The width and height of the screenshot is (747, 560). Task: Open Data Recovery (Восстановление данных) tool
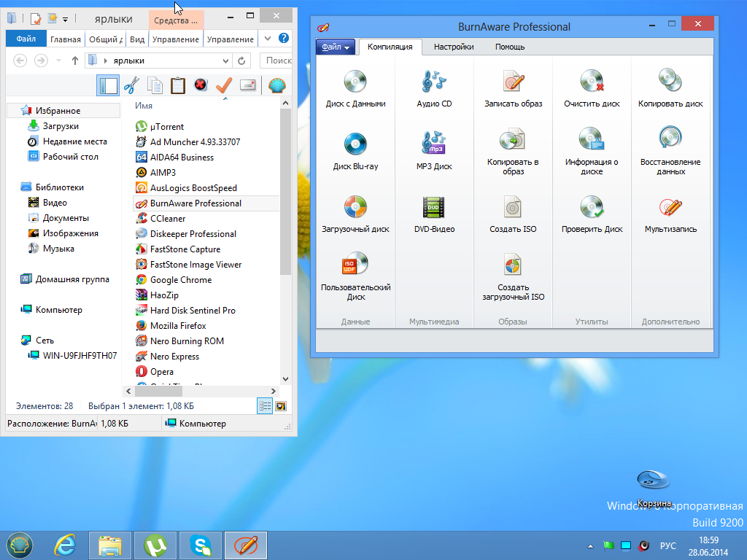click(670, 152)
